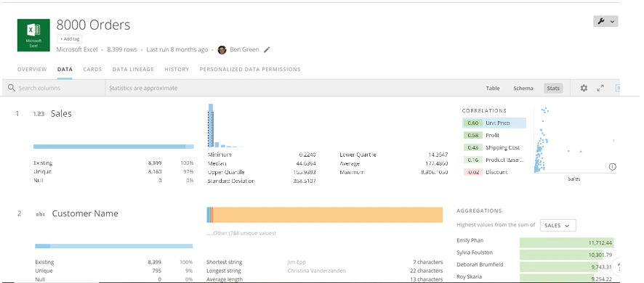Open the SALES aggregation dropdown

click(x=558, y=226)
